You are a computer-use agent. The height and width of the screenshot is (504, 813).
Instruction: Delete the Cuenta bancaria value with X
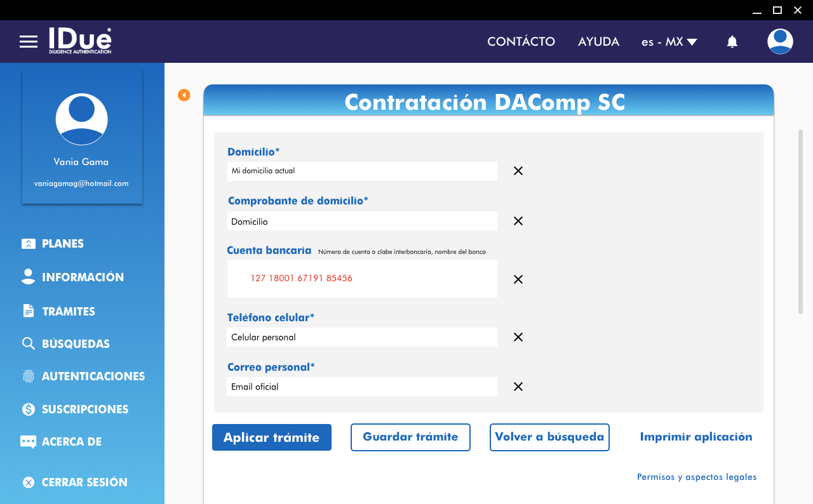coord(518,279)
